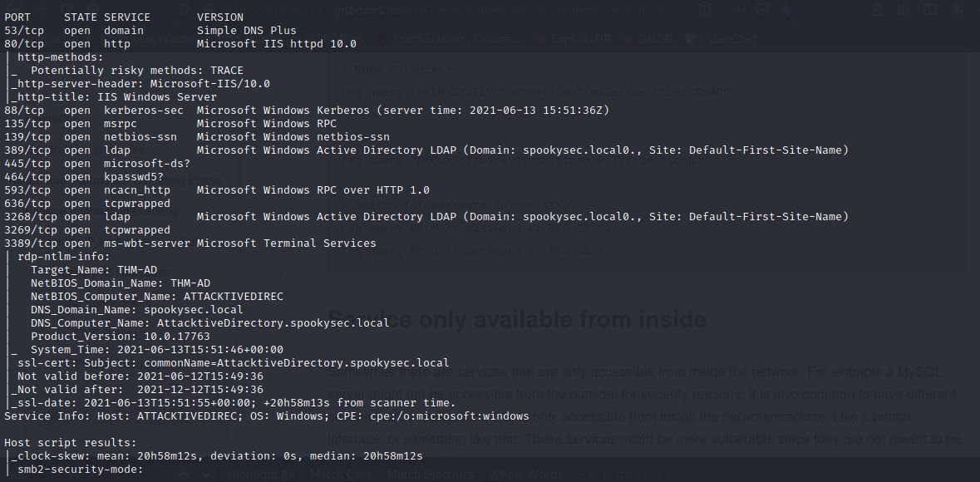This screenshot has width=980, height=482.
Task: Toggle Whole Words in the find bar
Action: click(527, 475)
